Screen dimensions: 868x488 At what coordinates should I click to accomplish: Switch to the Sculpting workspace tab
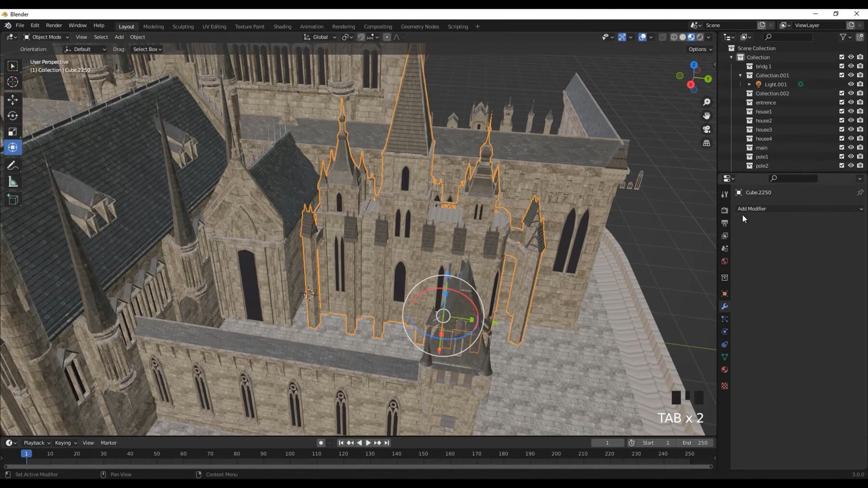click(x=183, y=26)
